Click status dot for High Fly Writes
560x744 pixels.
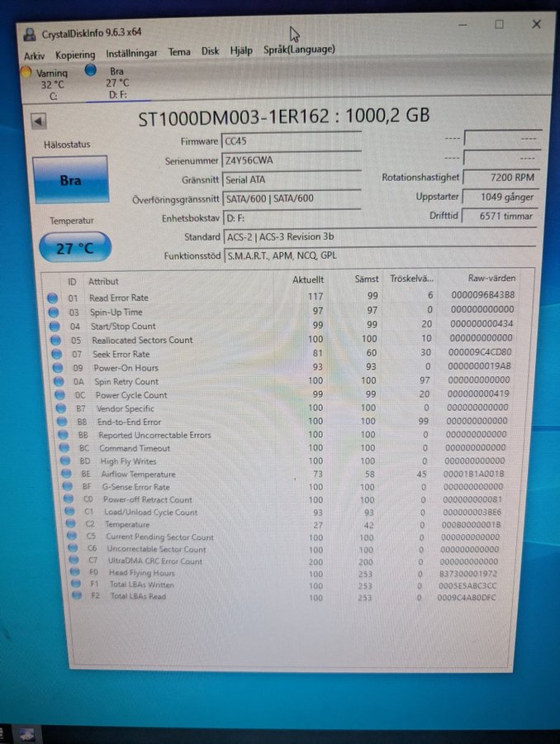tap(65, 461)
